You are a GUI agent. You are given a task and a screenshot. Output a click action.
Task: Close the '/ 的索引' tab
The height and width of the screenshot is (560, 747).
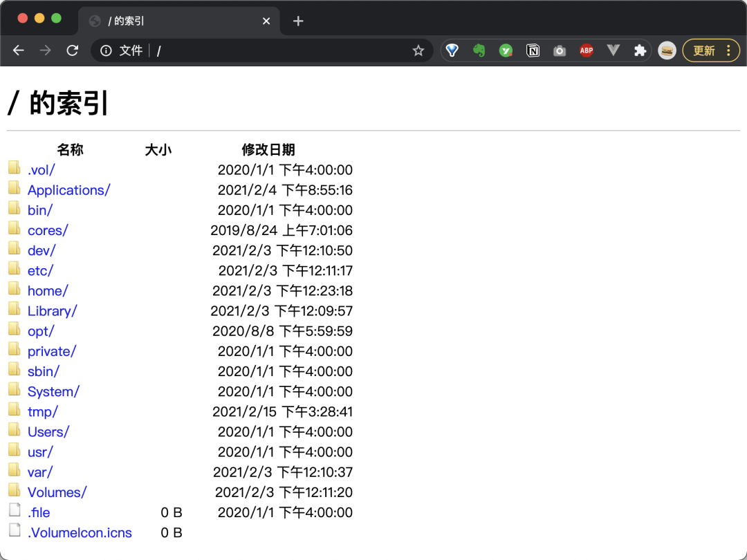pos(266,21)
